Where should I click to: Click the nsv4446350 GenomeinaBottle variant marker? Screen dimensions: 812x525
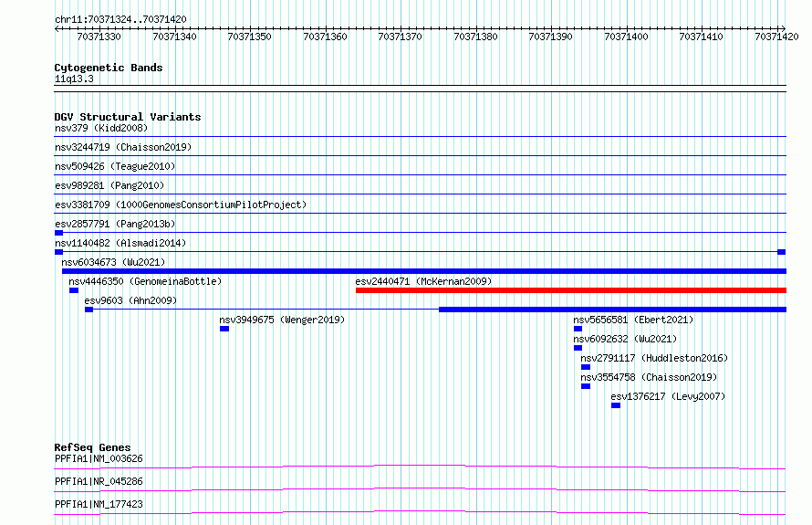pos(74,290)
